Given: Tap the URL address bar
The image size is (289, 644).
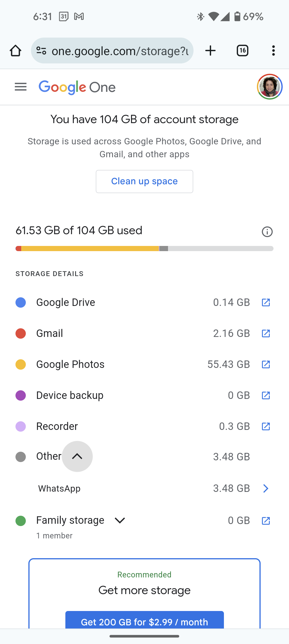Looking at the screenshot, I should (120, 51).
